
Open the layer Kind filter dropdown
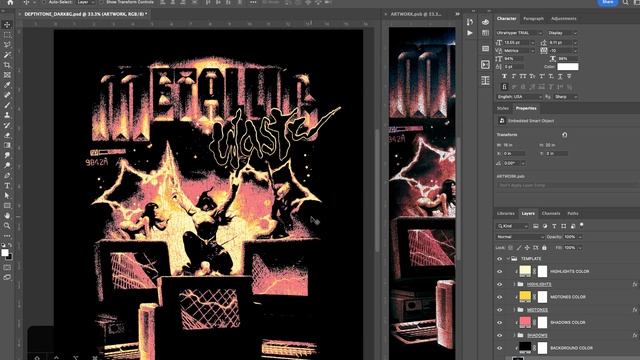coord(513,226)
